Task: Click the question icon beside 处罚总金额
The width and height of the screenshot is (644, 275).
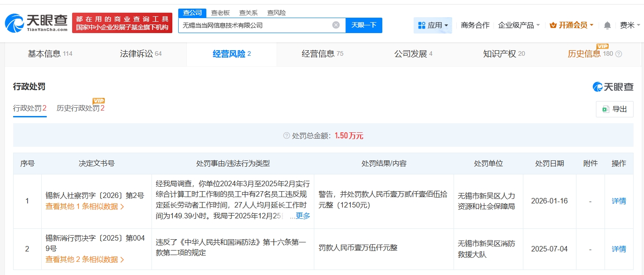Action: point(286,136)
